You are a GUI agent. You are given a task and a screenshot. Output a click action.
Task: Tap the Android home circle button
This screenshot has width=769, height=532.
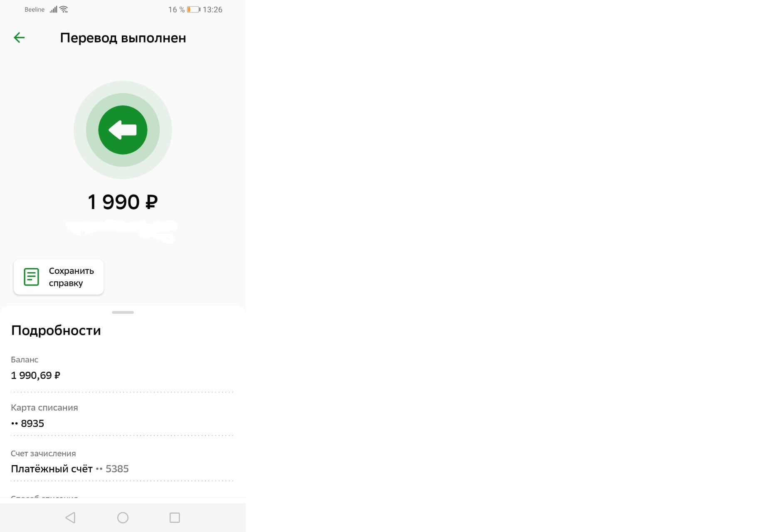[x=123, y=517]
